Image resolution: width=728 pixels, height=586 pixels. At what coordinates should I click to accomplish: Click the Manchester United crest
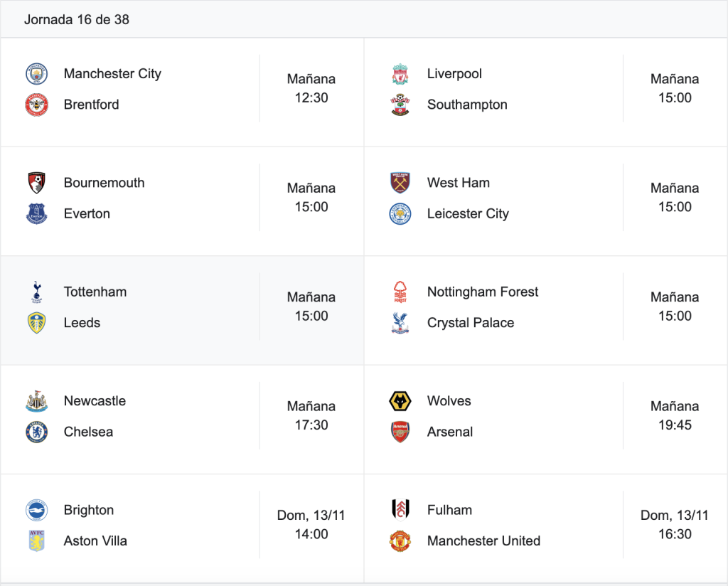pyautogui.click(x=400, y=541)
